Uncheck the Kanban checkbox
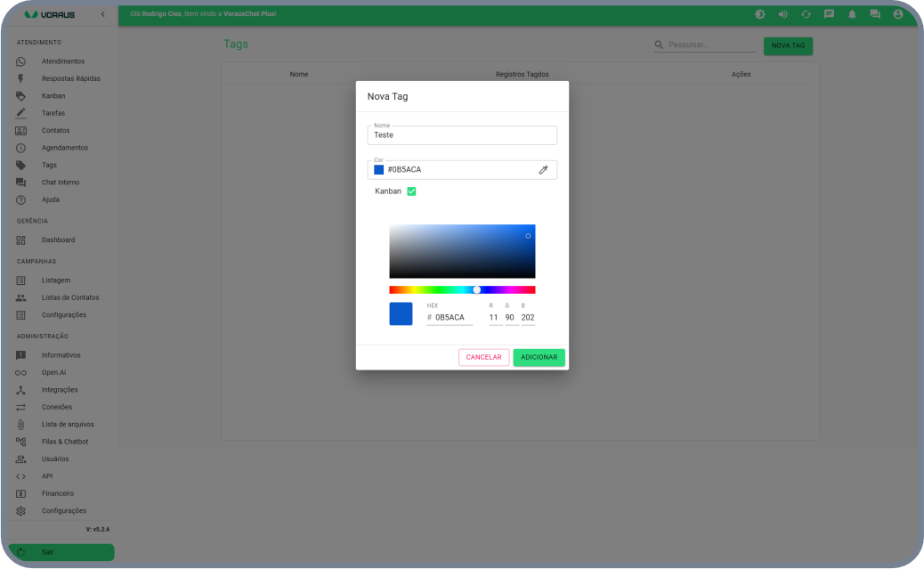Viewport: 924px width, 569px height. tap(411, 191)
